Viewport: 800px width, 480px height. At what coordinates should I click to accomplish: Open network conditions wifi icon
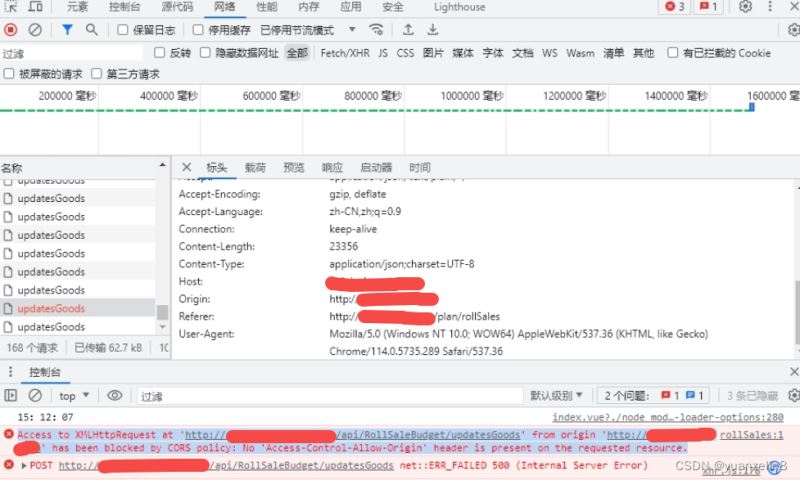376,30
